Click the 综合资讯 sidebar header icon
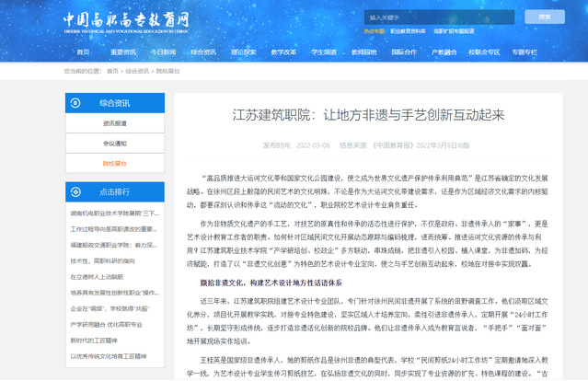Screen dimensions: 588x381 [x=77, y=104]
